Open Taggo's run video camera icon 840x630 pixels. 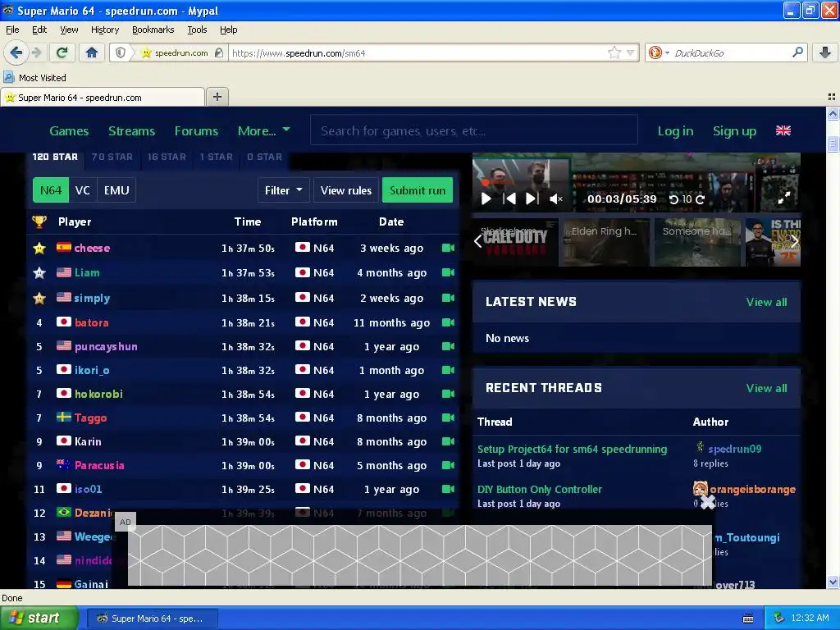click(x=448, y=418)
